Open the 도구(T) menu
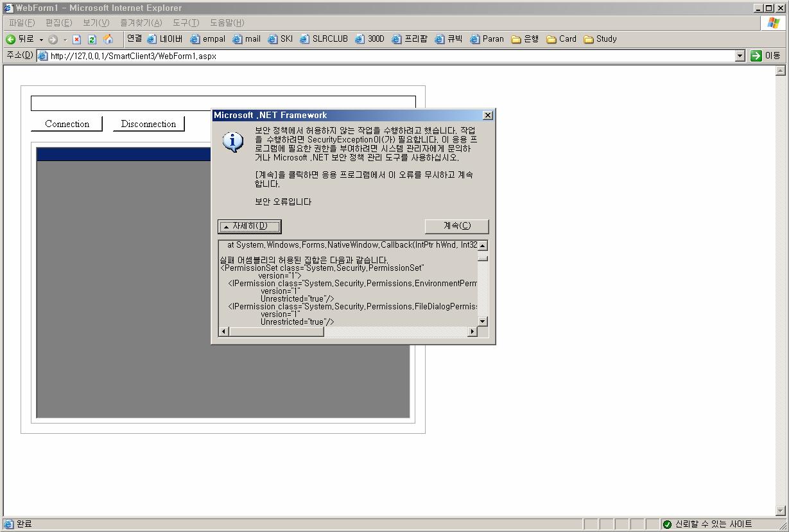 186,22
